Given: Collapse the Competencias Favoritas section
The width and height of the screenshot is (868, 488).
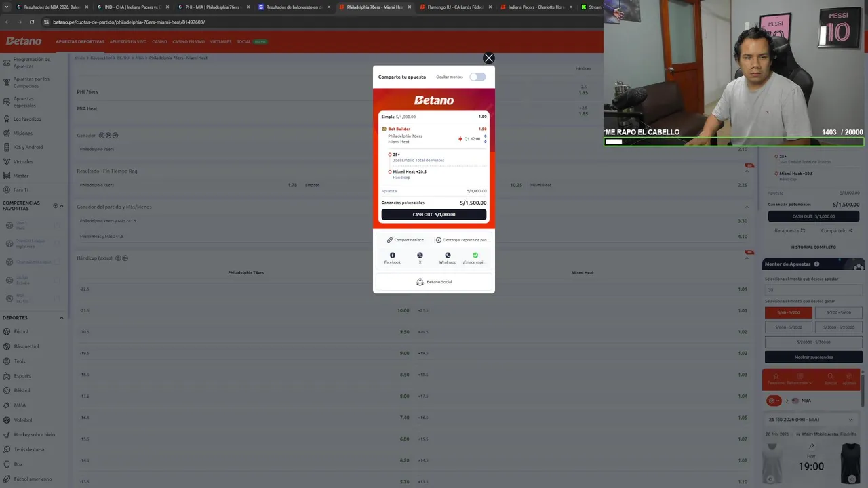Looking at the screenshot, I should (62, 205).
